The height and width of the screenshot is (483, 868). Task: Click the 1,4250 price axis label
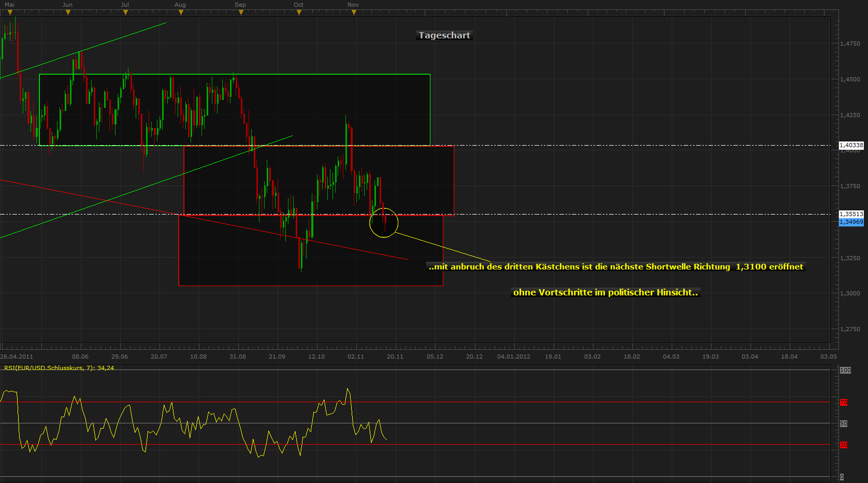[850, 115]
